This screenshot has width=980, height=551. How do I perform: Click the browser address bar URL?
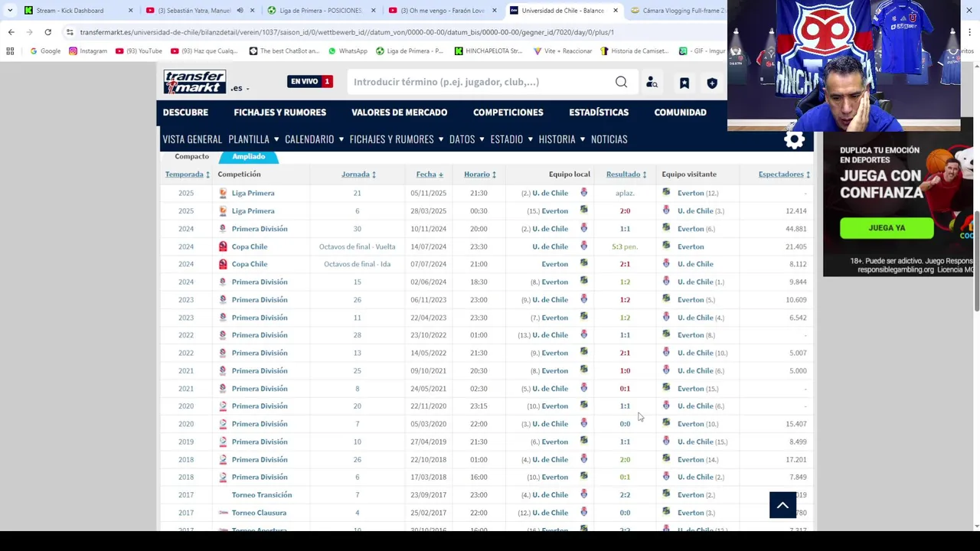pos(347,32)
